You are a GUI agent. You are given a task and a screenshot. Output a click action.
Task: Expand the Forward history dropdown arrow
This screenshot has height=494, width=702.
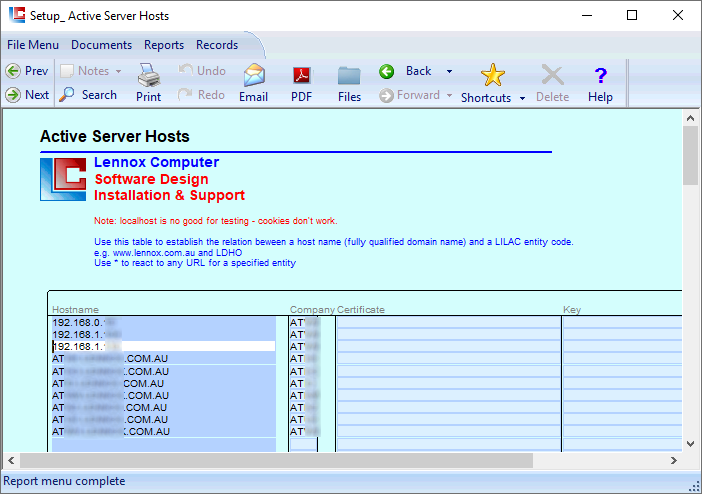click(x=449, y=95)
